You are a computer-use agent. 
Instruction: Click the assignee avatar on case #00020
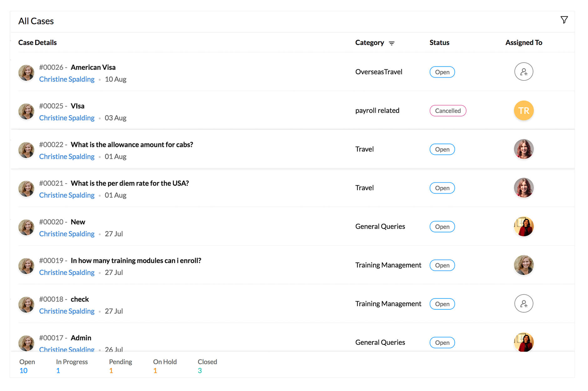click(x=524, y=226)
